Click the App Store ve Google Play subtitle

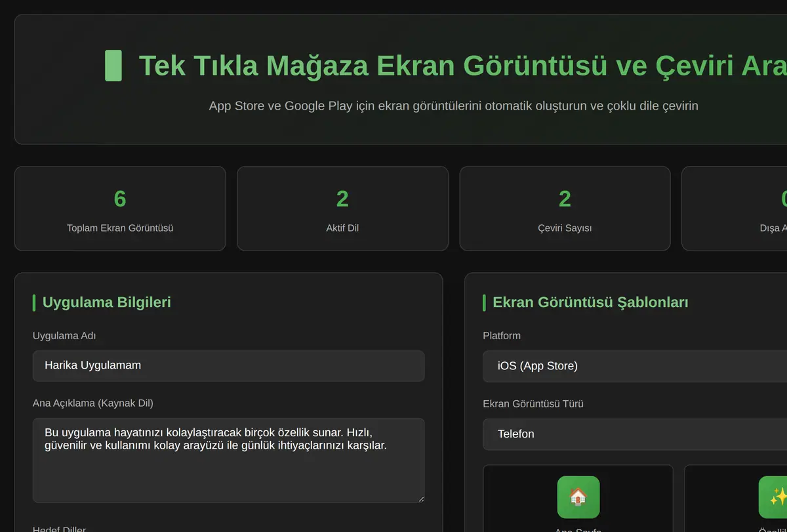tap(453, 106)
